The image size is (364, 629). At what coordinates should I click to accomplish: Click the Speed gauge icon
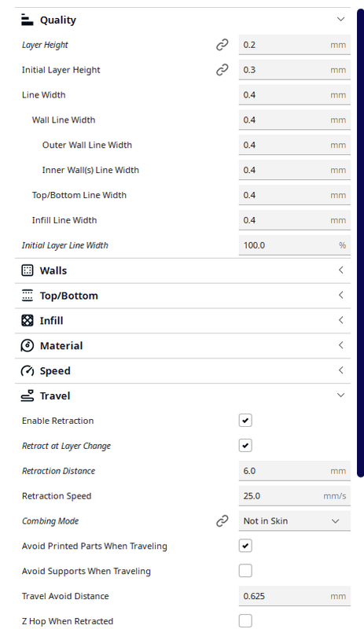pyautogui.click(x=28, y=370)
